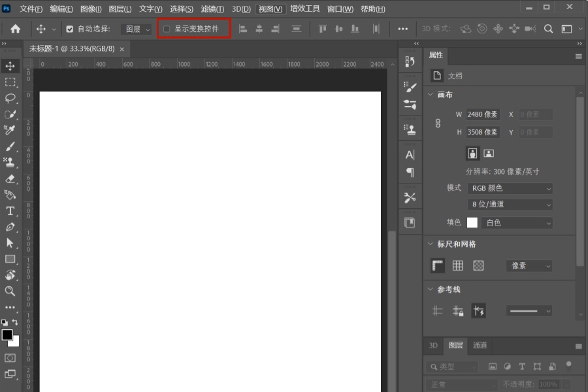Enable the Auto-Select checkbox
Viewport: 588px width, 392px height.
[70, 29]
